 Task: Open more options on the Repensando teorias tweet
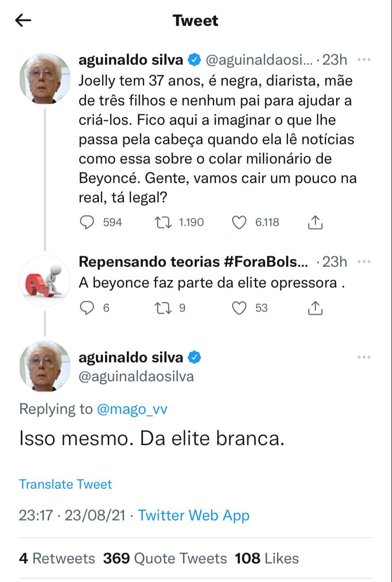coord(364,261)
